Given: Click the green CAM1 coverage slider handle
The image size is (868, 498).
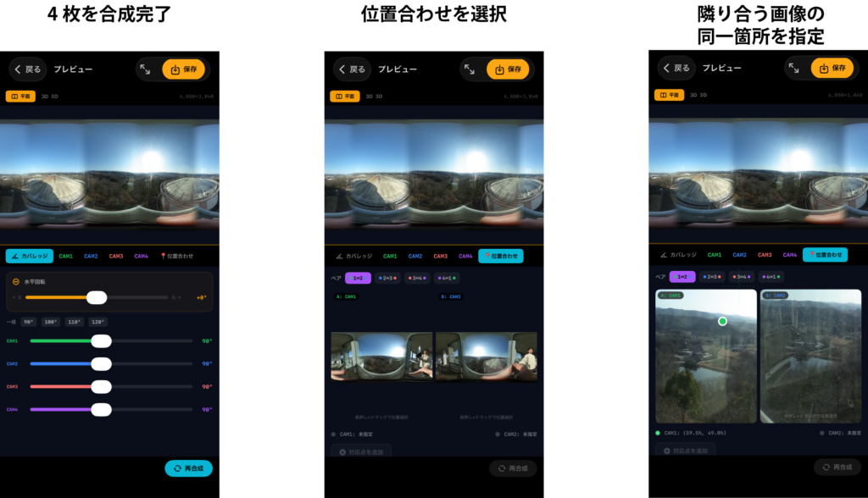Looking at the screenshot, I should tap(101, 340).
